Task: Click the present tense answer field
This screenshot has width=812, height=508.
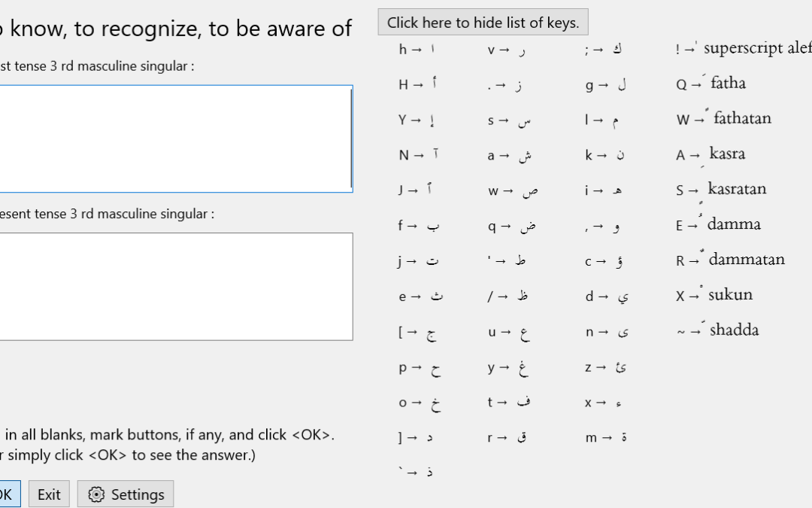Action: [x=173, y=286]
